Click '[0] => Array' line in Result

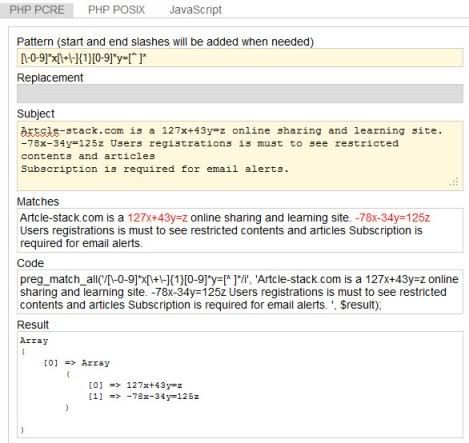click(77, 363)
